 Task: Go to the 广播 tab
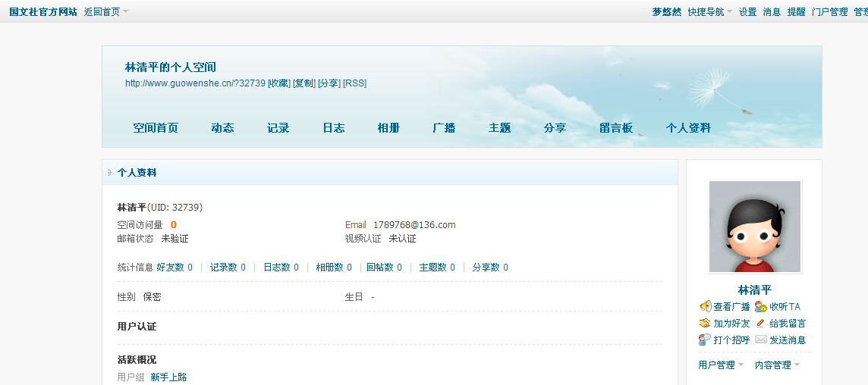[x=444, y=128]
